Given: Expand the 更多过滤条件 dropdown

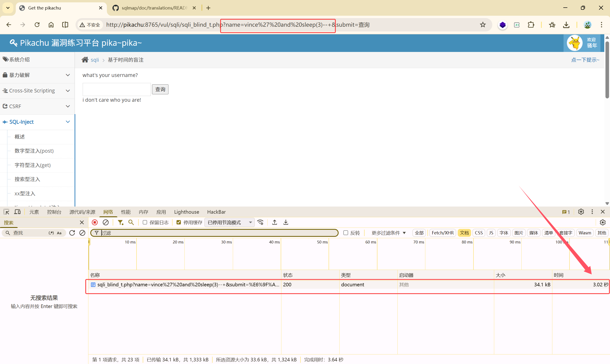Looking at the screenshot, I should [x=388, y=233].
